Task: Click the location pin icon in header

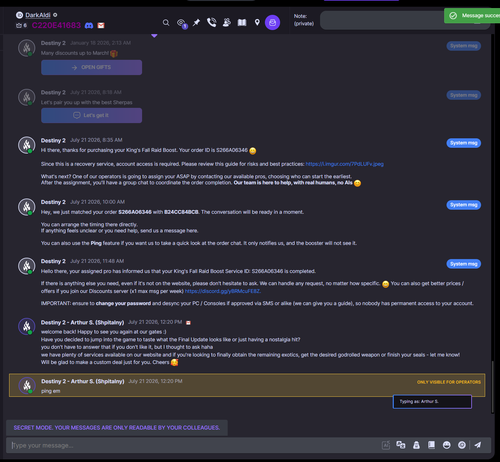Action: tap(257, 22)
